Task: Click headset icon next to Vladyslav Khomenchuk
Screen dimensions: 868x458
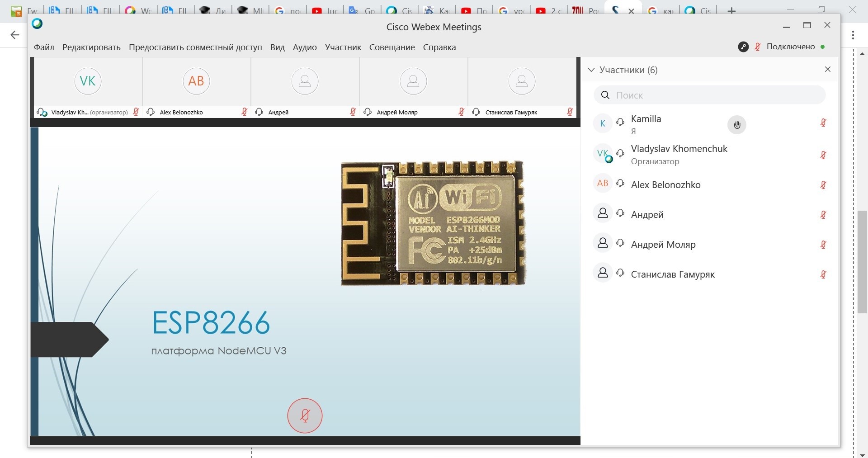Action: coord(621,153)
